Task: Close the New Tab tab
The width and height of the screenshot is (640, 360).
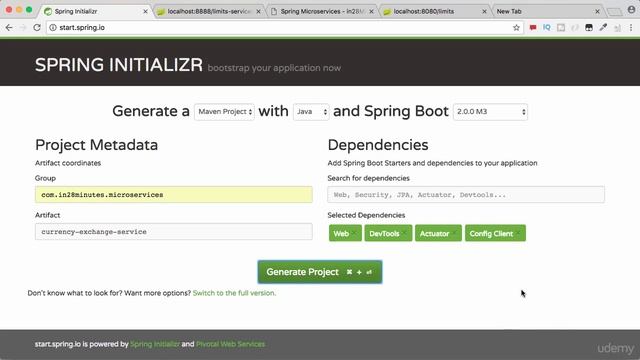Action: click(x=597, y=11)
